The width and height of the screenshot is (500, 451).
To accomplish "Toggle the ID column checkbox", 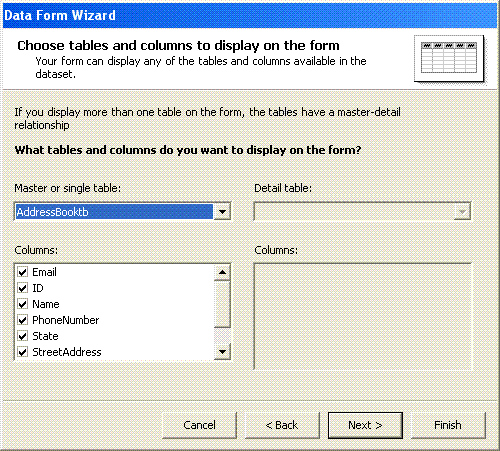I will point(23,288).
